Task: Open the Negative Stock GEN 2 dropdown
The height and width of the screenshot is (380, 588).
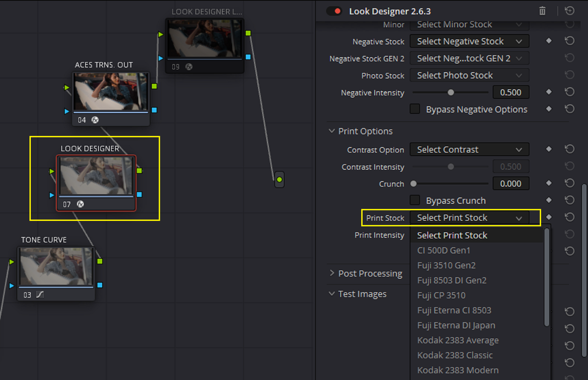Action: pos(469,58)
